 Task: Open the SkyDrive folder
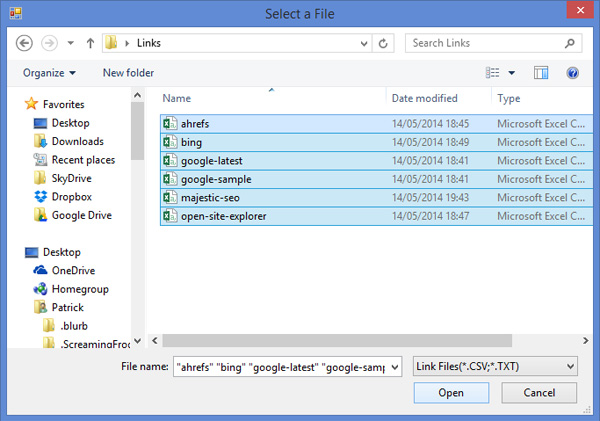pos(63,178)
